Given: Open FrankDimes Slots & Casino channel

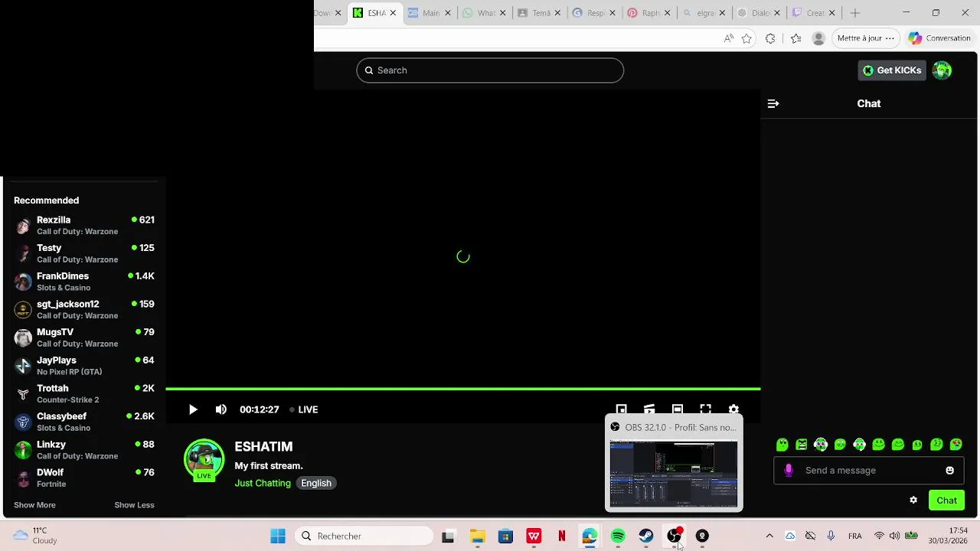Looking at the screenshot, I should click(x=84, y=282).
